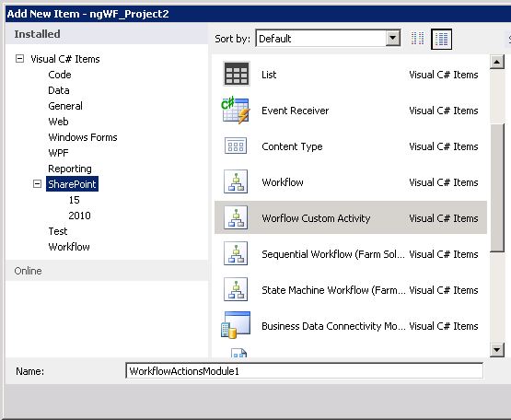
Task: Collapse the Visual C# Items node
Action: tap(20, 59)
